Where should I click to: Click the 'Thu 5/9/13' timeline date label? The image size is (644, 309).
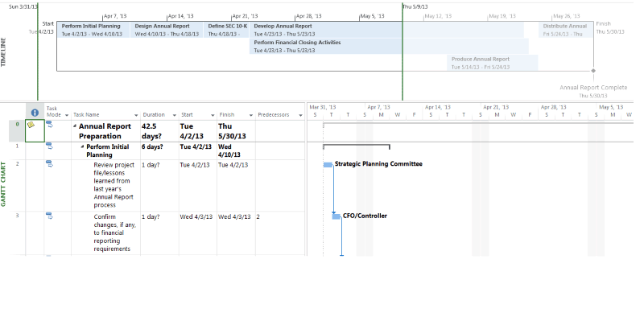click(415, 6)
